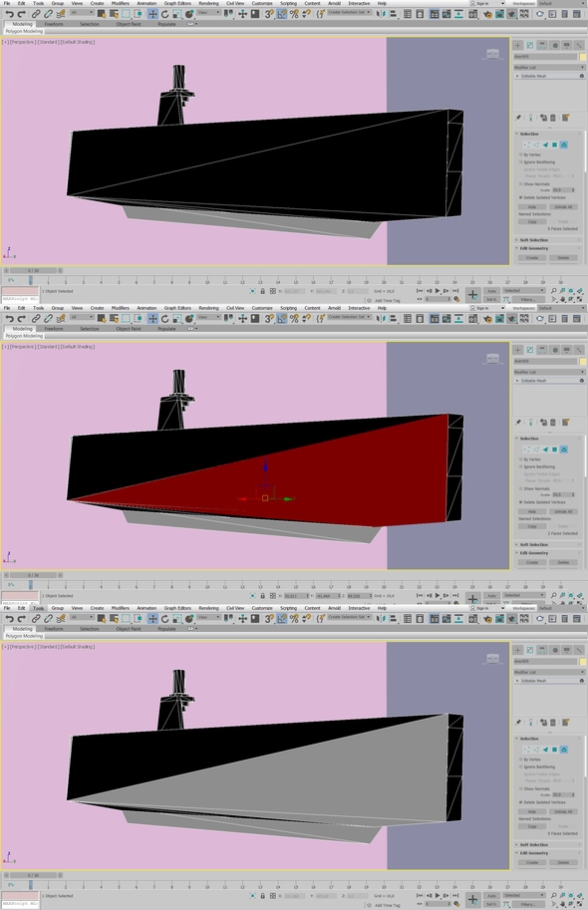Play the animation in the red-faces window
The width and height of the screenshot is (588, 910).
pos(438,595)
